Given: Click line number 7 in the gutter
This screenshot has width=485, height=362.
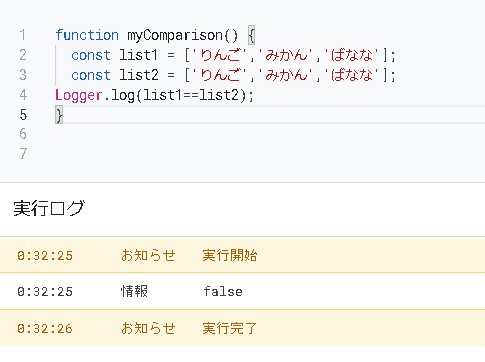Looking at the screenshot, I should click(23, 154).
